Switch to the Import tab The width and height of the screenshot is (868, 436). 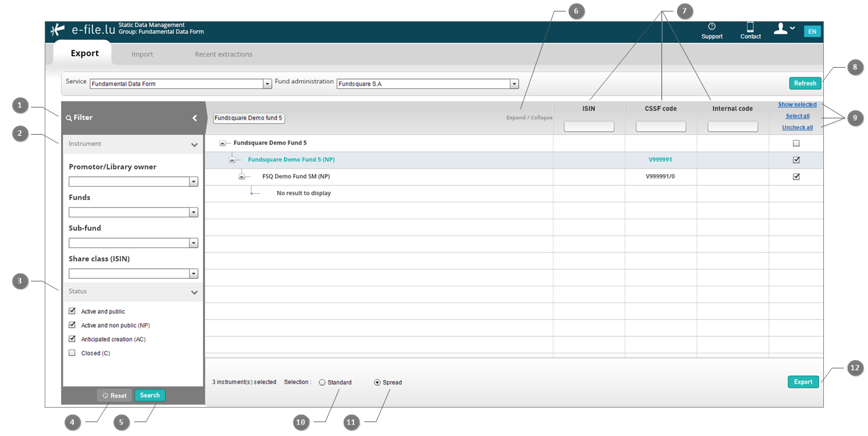click(143, 54)
